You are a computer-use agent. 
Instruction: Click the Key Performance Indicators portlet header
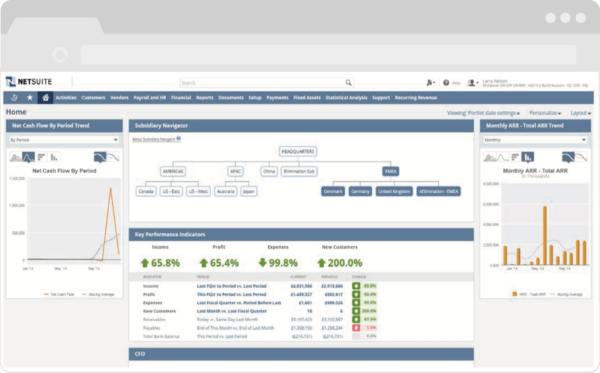pyautogui.click(x=301, y=235)
